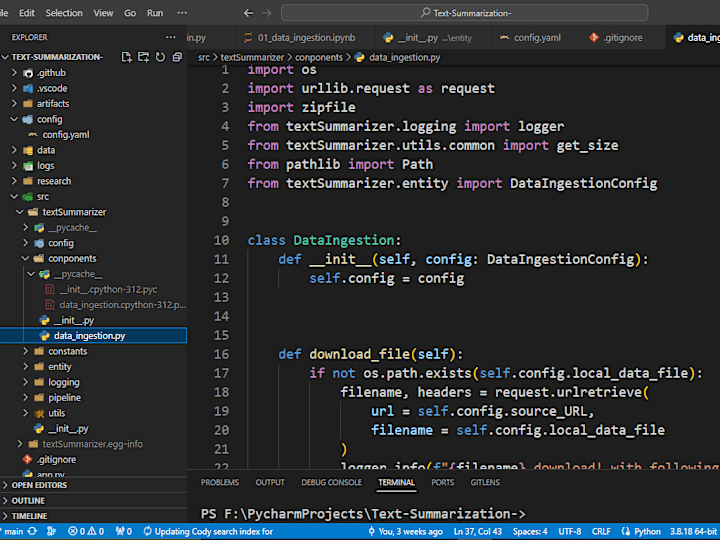Click the Text-Summarization- command center search box

coord(464,13)
